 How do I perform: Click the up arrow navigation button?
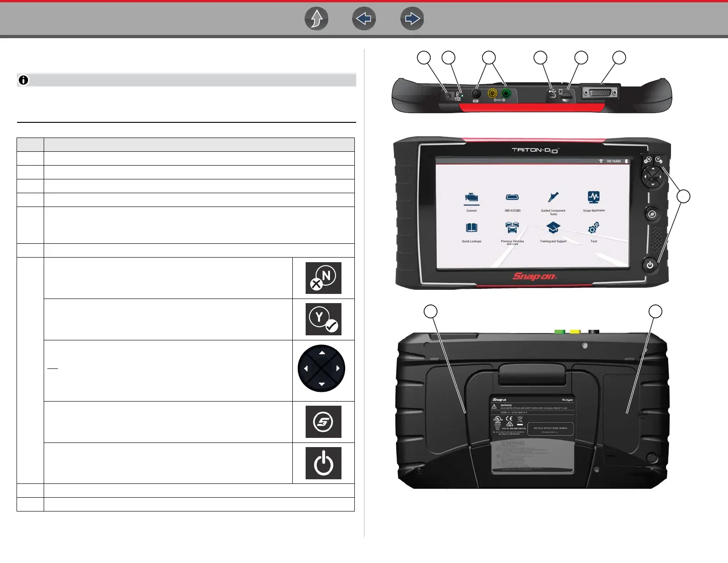[317, 19]
